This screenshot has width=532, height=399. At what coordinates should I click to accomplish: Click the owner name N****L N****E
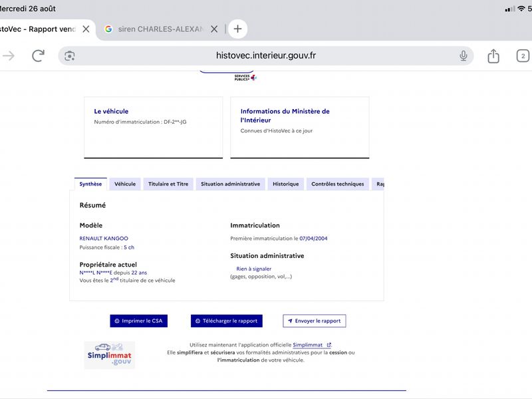click(x=96, y=273)
